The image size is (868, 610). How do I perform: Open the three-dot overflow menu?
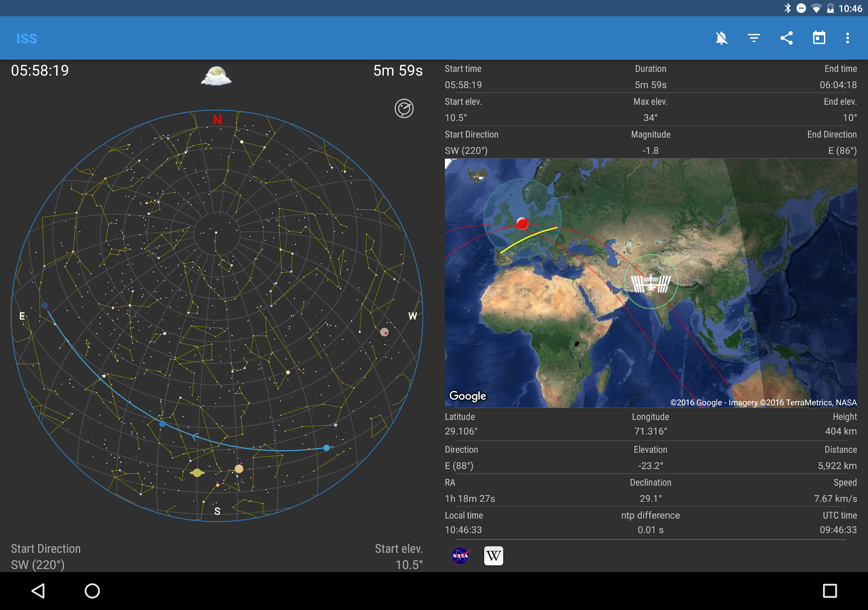[x=848, y=38]
